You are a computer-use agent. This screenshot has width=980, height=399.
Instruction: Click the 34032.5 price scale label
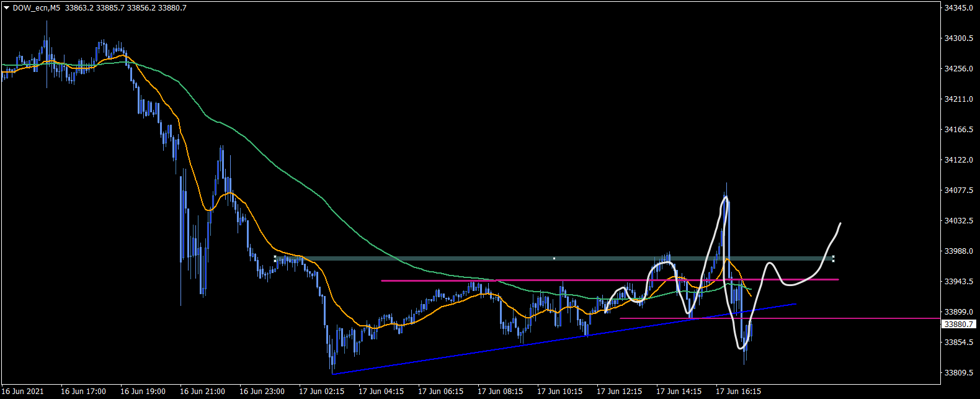tap(958, 221)
